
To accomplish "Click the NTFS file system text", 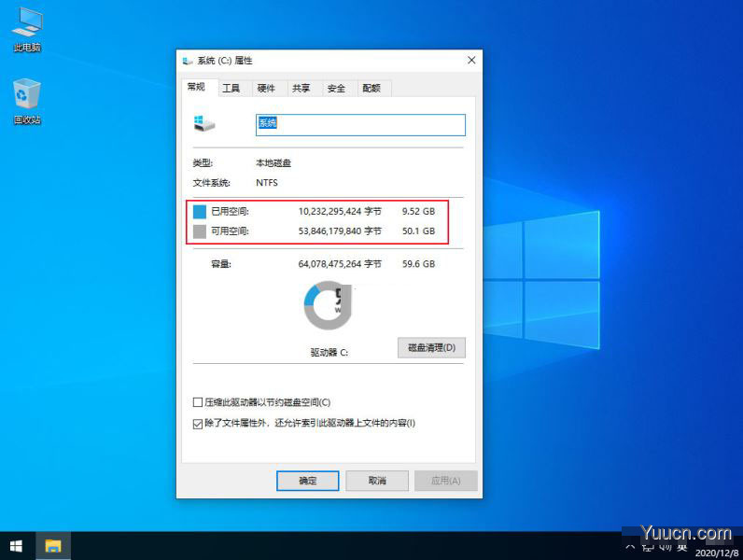I will coord(267,183).
